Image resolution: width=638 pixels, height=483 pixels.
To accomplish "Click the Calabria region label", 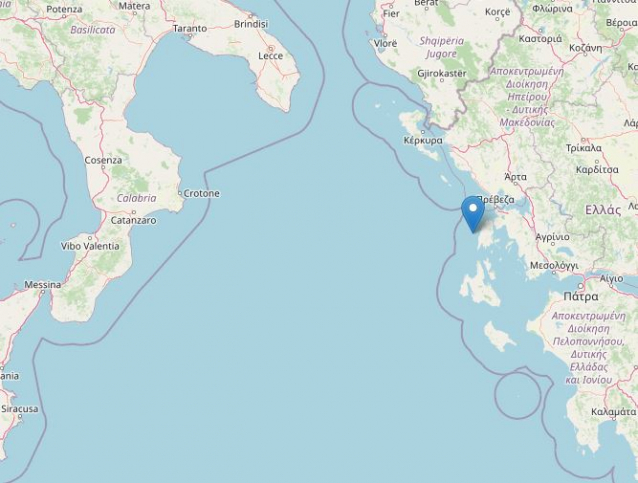I will (137, 198).
